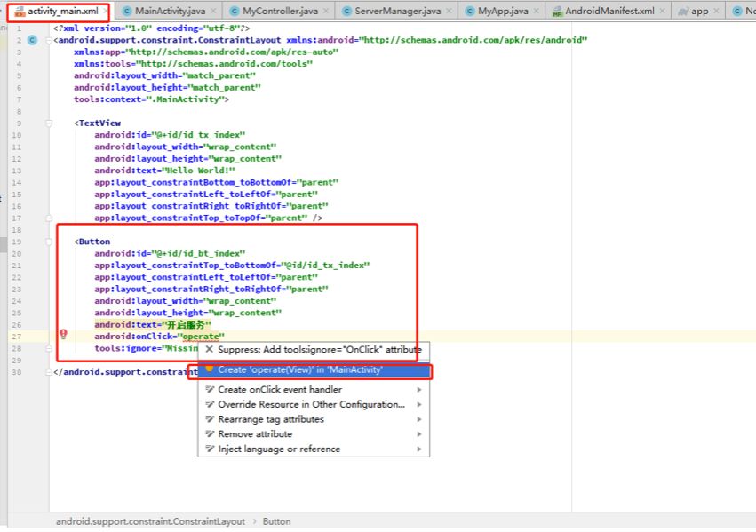The width and height of the screenshot is (756, 532).
Task: Click the ConstraintLayout breadcrumb at the bottom
Action: tap(150, 521)
